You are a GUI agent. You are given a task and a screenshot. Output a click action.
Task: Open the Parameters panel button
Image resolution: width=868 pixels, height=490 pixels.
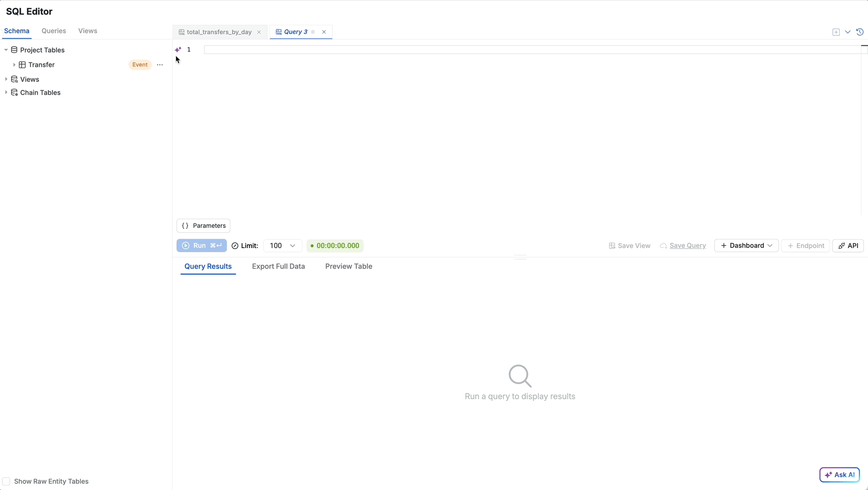click(x=203, y=226)
